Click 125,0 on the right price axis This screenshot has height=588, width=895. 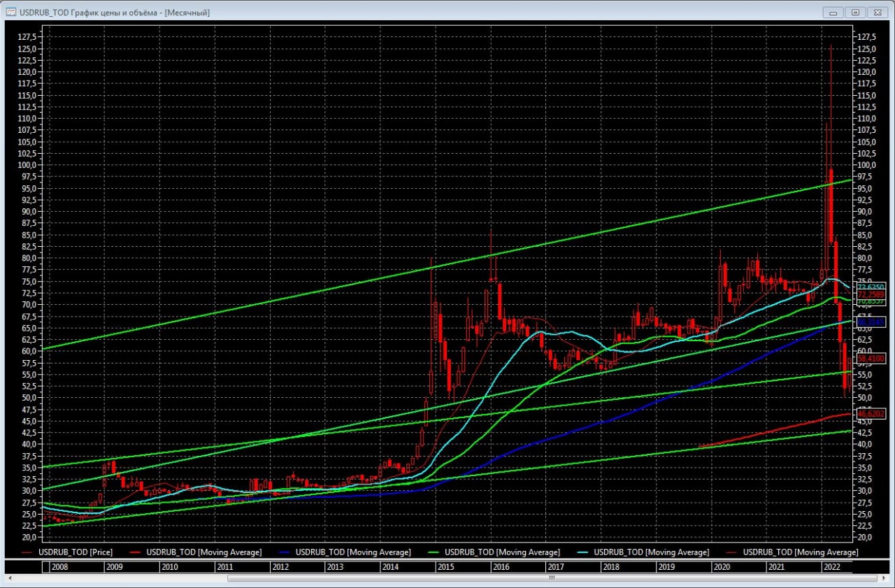[x=867, y=49]
